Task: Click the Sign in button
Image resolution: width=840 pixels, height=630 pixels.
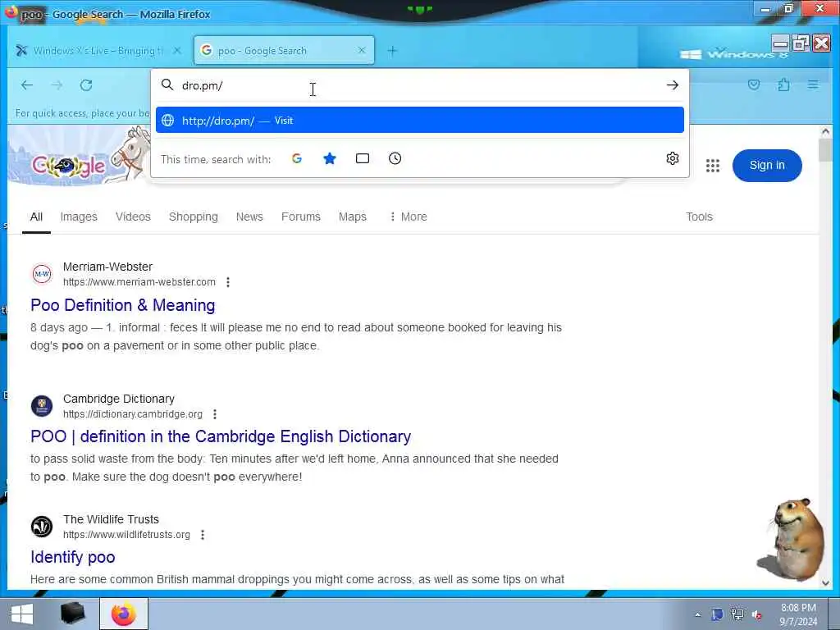Action: pos(767,166)
